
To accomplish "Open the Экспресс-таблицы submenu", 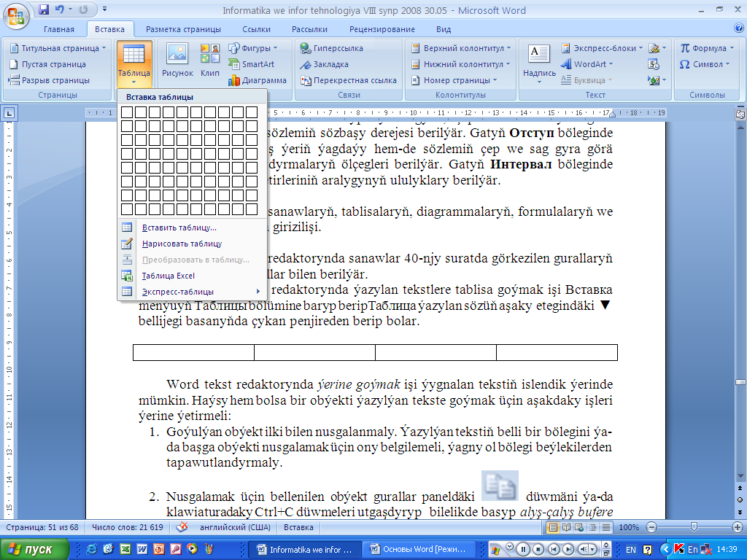I will 192,292.
